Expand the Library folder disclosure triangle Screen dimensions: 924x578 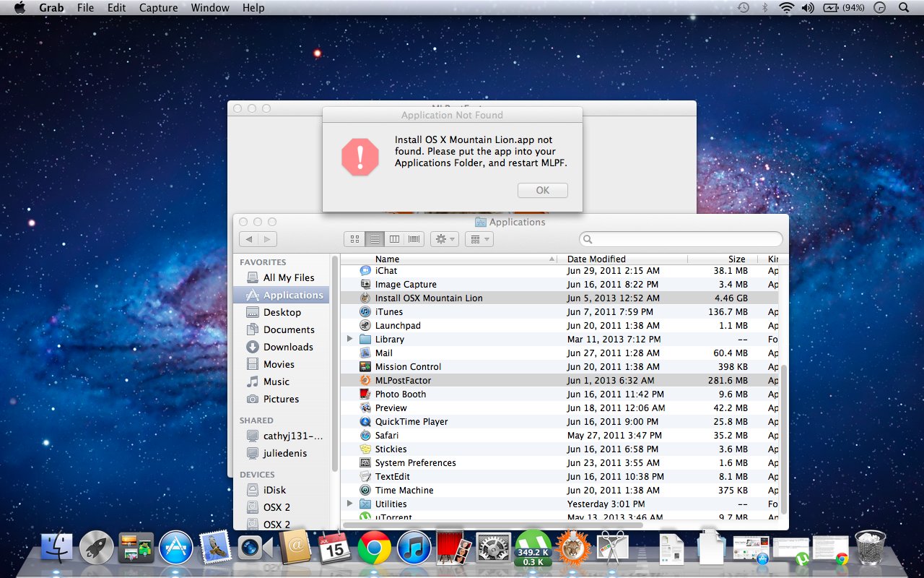pyautogui.click(x=350, y=339)
